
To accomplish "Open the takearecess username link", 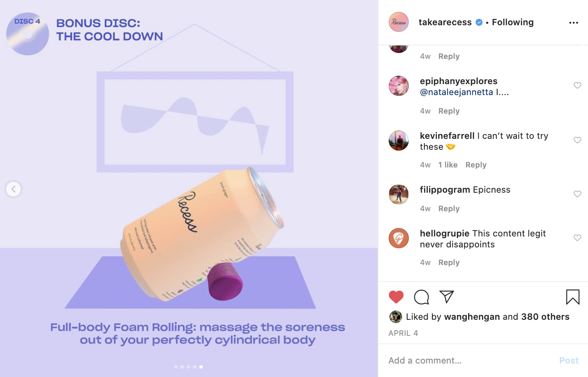I will 445,22.
